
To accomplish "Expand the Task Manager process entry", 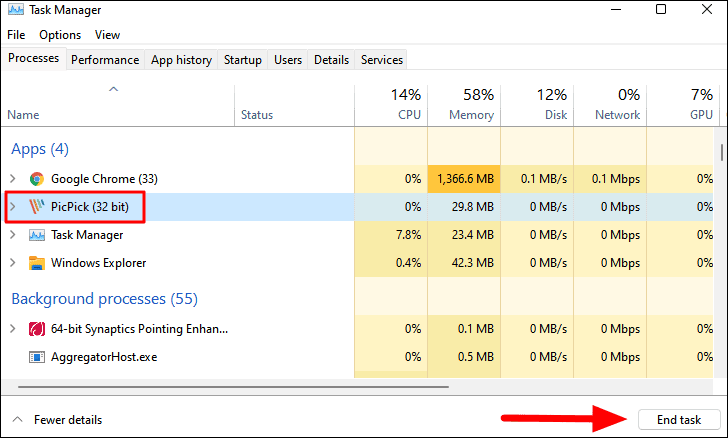I will coord(13,235).
